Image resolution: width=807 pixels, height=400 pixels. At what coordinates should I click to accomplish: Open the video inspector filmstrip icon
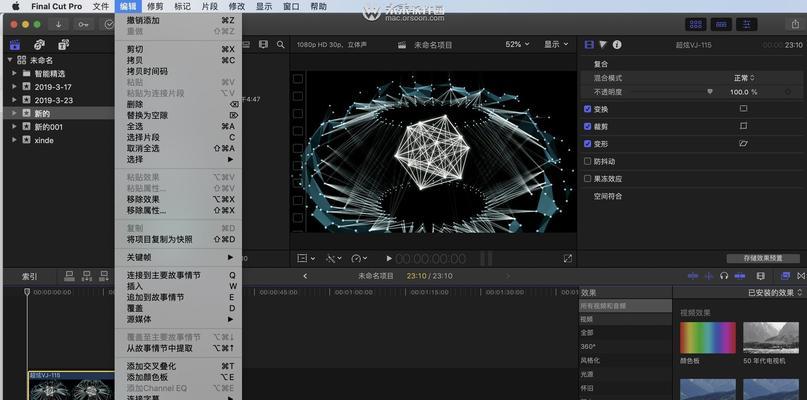[589, 44]
